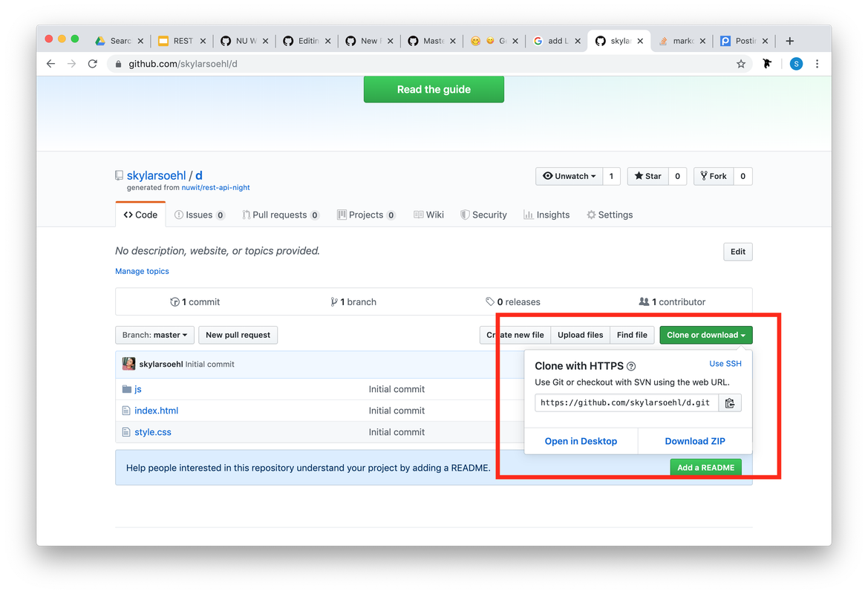Click the Create new file button
This screenshot has width=868, height=594.
[x=515, y=335]
